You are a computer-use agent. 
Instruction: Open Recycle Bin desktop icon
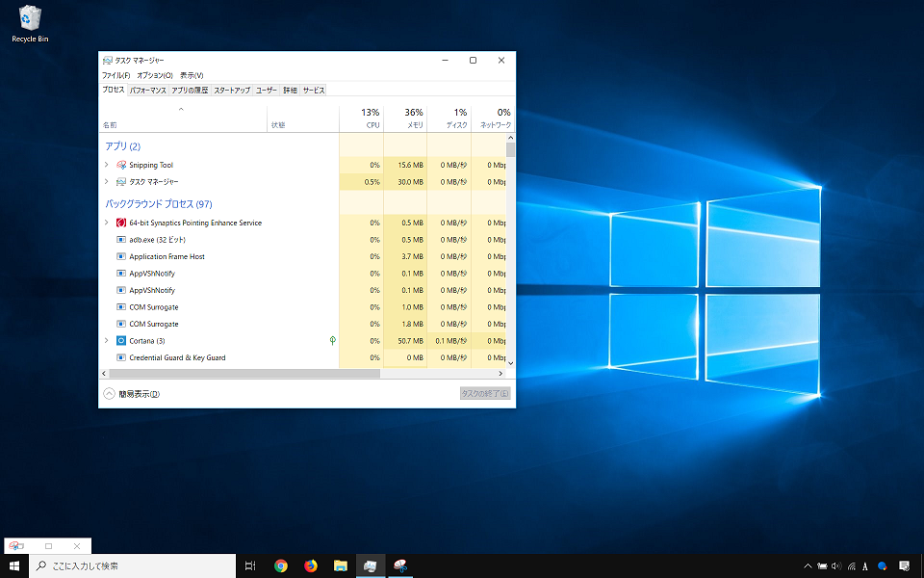point(30,24)
